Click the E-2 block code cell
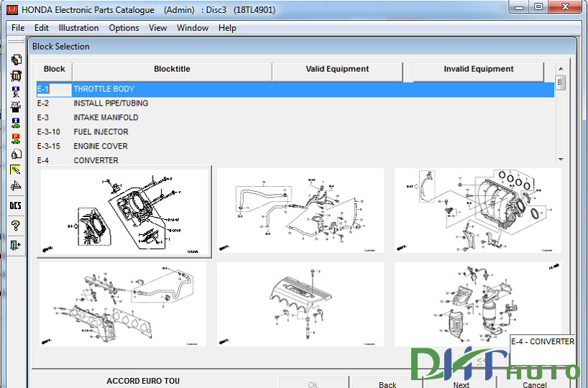This screenshot has height=388, width=588. pyautogui.click(x=42, y=103)
